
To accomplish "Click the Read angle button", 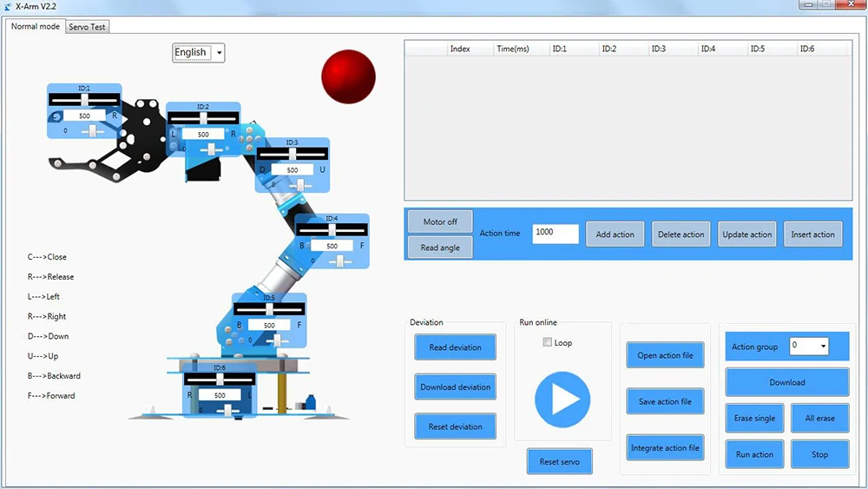I will tap(440, 248).
